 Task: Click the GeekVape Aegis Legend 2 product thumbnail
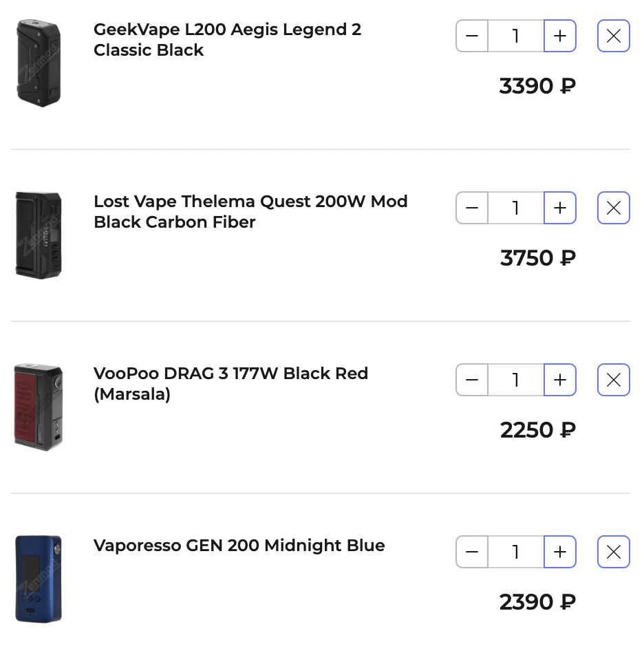point(39,63)
